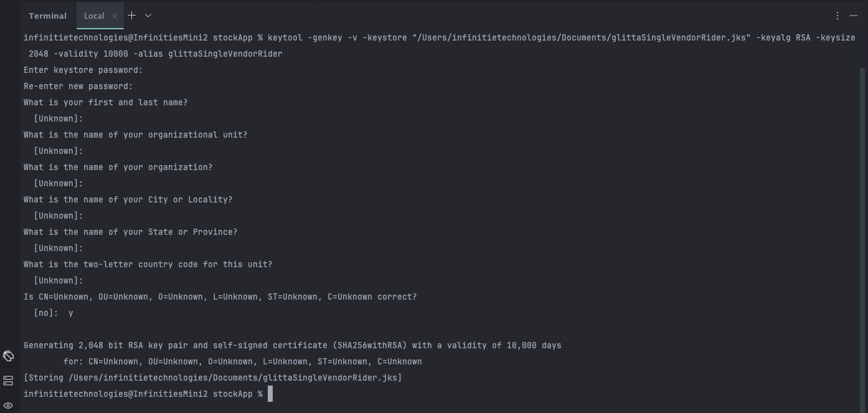868x413 pixels.
Task: Open a new terminal session with plus icon
Action: [x=131, y=16]
